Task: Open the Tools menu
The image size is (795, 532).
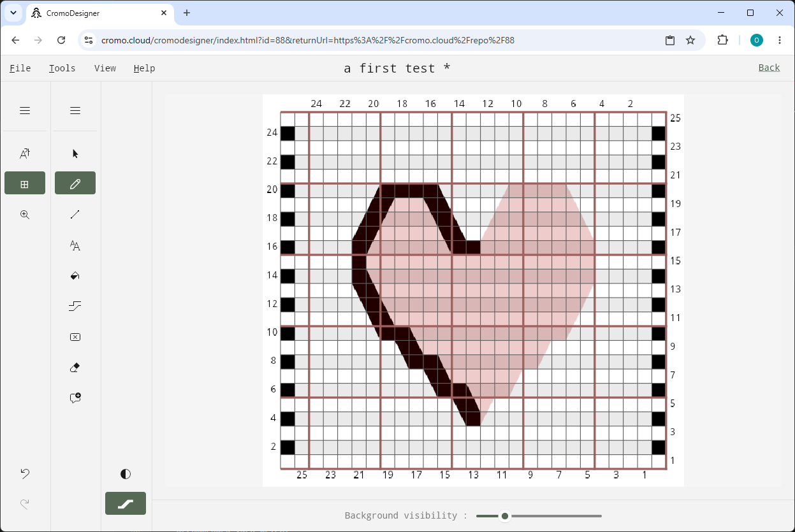Action: [62, 68]
